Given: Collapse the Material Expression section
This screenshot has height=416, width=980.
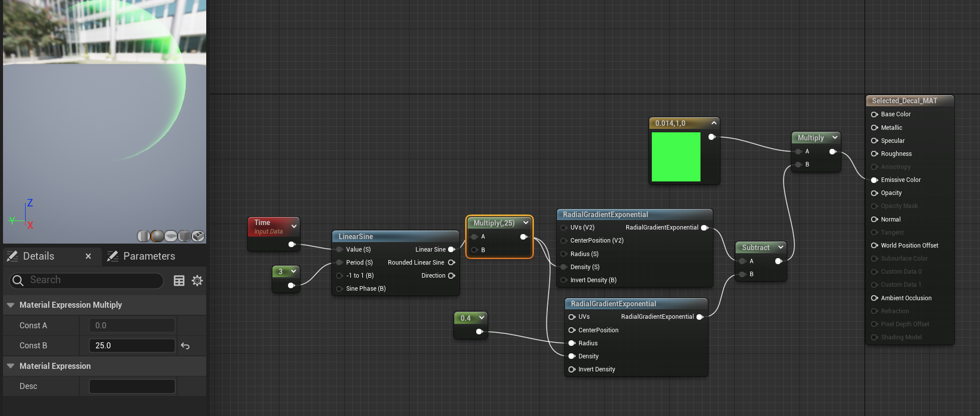Looking at the screenshot, I should 11,366.
